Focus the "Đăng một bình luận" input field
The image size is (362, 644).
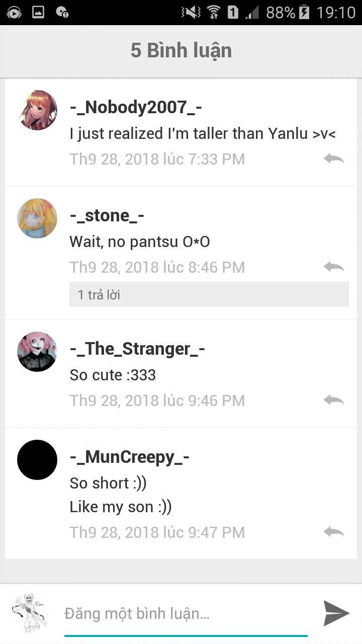(186, 614)
